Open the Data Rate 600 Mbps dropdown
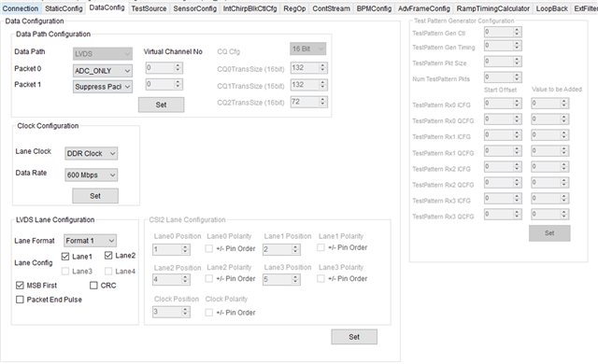598x364 pixels. (x=91, y=175)
